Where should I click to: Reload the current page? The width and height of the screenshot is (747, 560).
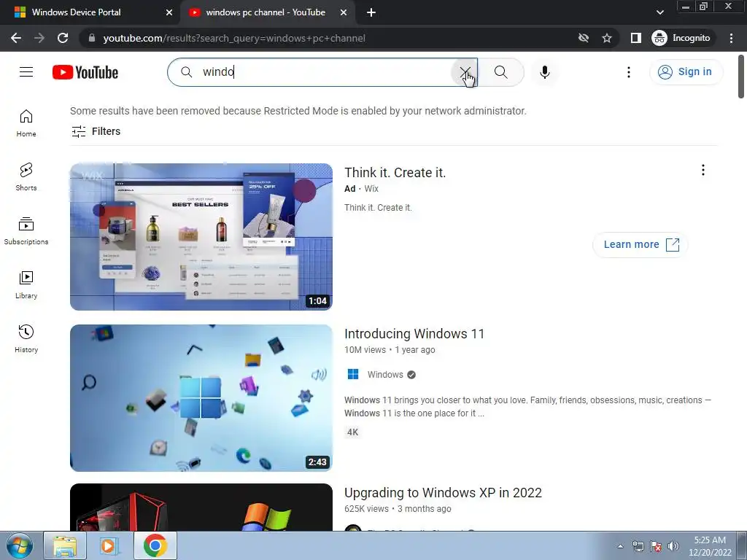(63, 38)
